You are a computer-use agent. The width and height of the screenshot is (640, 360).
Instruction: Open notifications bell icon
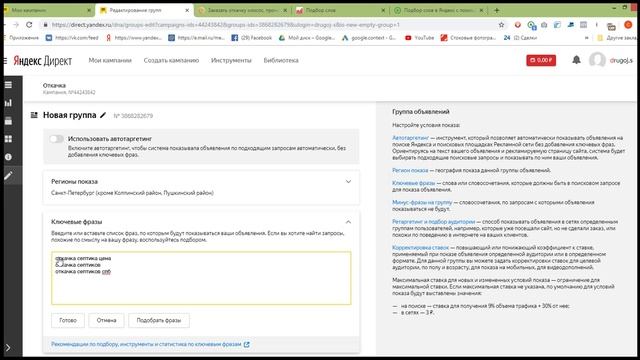[x=576, y=60]
